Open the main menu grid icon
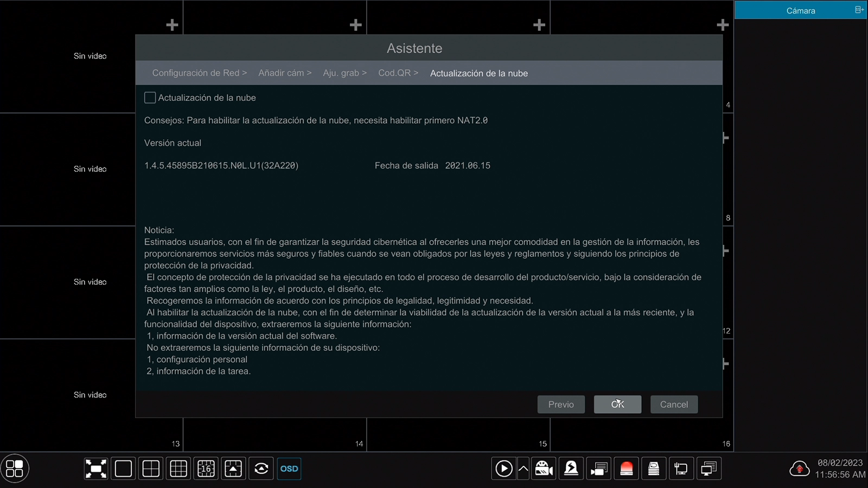 click(x=15, y=468)
